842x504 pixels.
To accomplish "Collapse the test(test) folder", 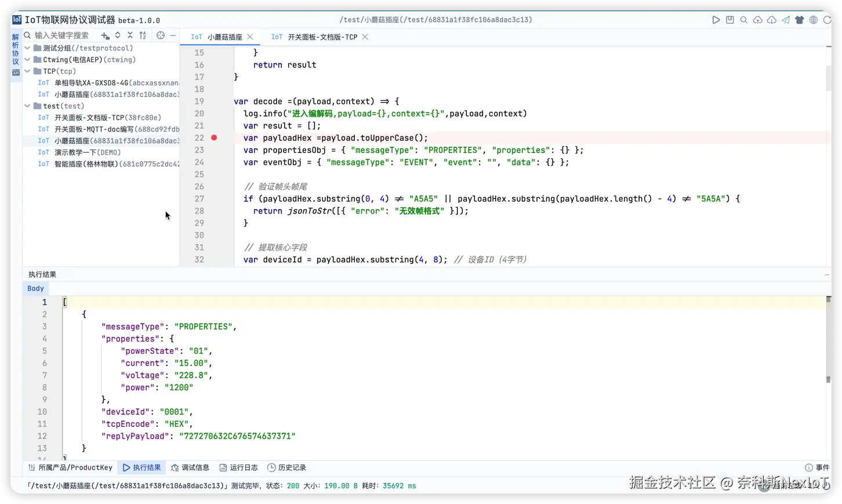I will [27, 106].
